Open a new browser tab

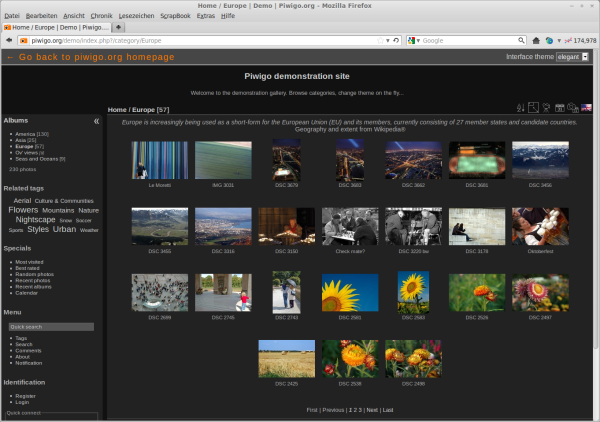[118, 28]
